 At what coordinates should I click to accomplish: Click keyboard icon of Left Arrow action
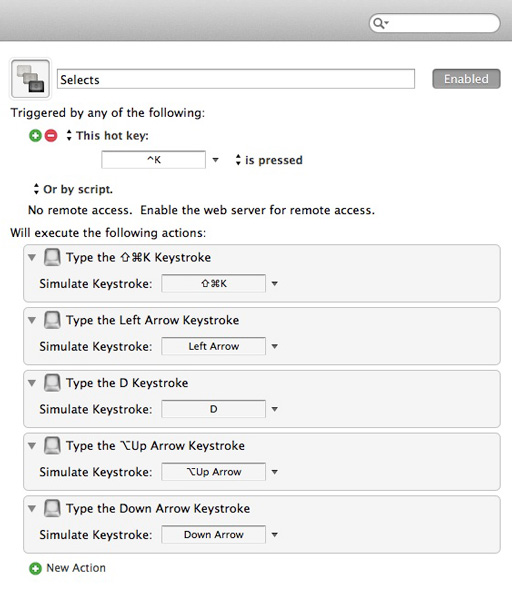click(52, 320)
